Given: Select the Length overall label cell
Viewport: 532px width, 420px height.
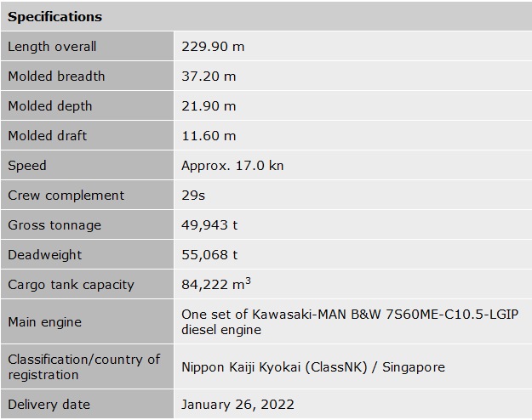Looking at the screenshot, I should click(x=52, y=47).
